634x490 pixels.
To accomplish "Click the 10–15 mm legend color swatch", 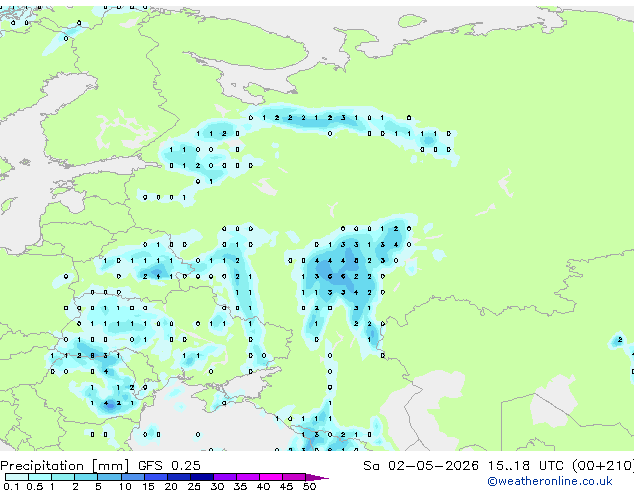I will [132, 477].
